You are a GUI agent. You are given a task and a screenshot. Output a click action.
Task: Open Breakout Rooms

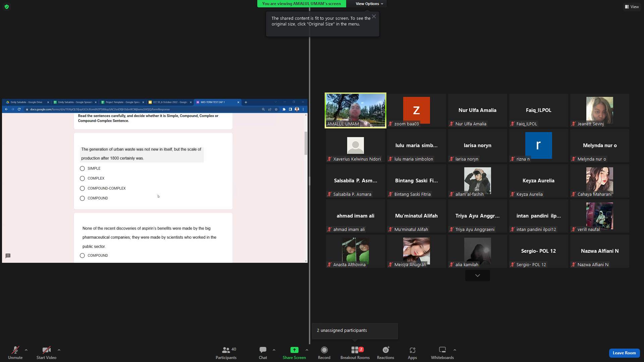point(355,353)
